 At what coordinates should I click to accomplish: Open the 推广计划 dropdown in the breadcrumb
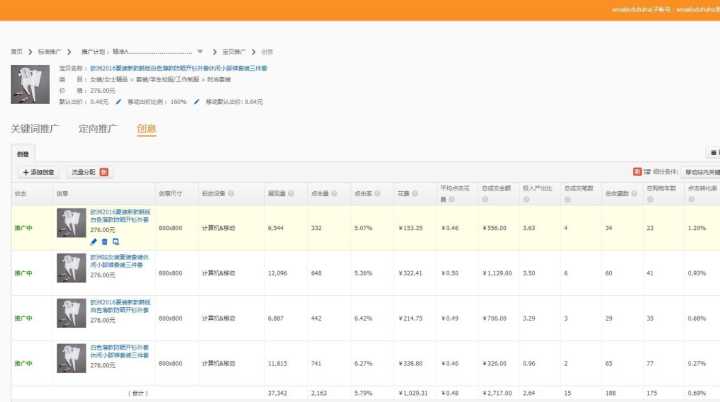click(200, 51)
